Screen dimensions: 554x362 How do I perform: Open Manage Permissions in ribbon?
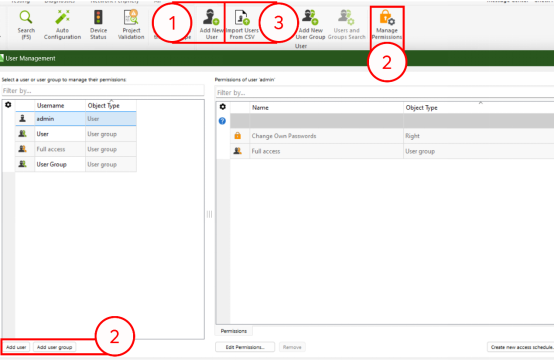pyautogui.click(x=387, y=24)
